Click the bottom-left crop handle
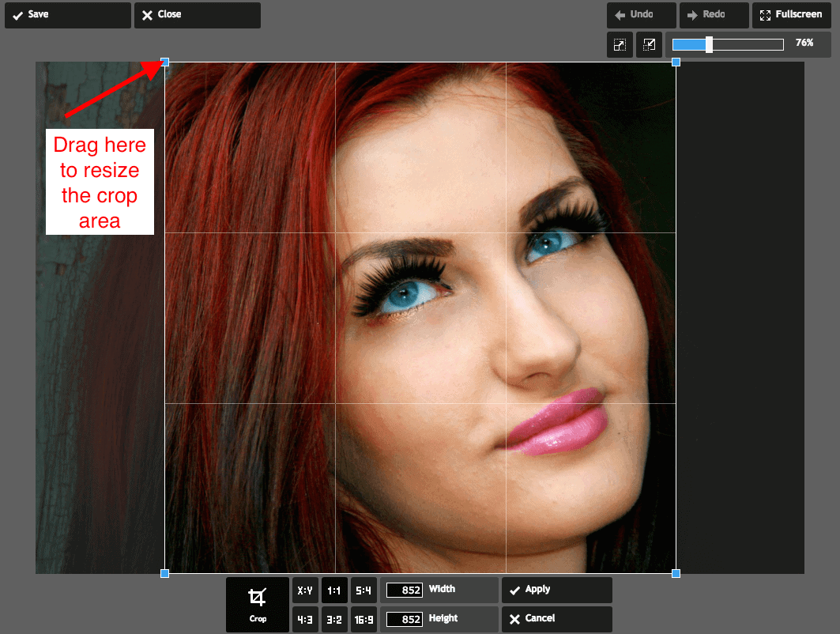 (165, 573)
